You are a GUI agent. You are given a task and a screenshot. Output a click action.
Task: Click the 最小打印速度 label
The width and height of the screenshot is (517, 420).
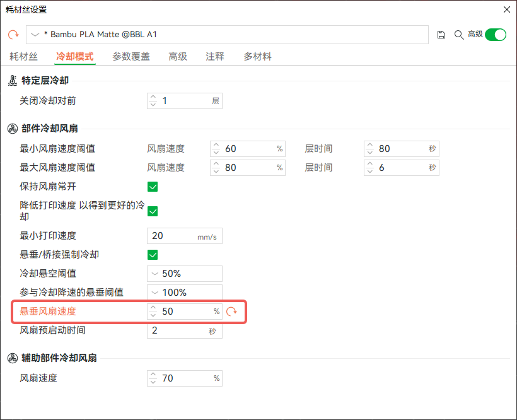click(x=48, y=236)
